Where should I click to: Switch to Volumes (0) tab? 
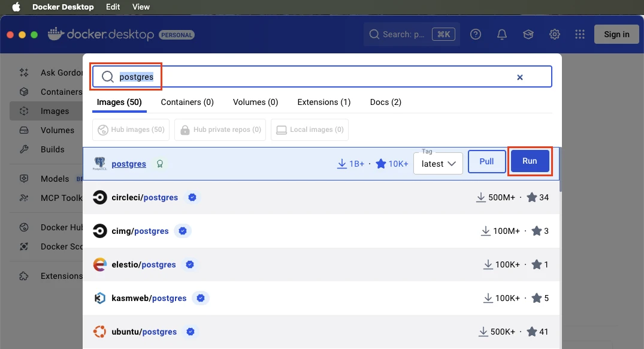coord(255,102)
